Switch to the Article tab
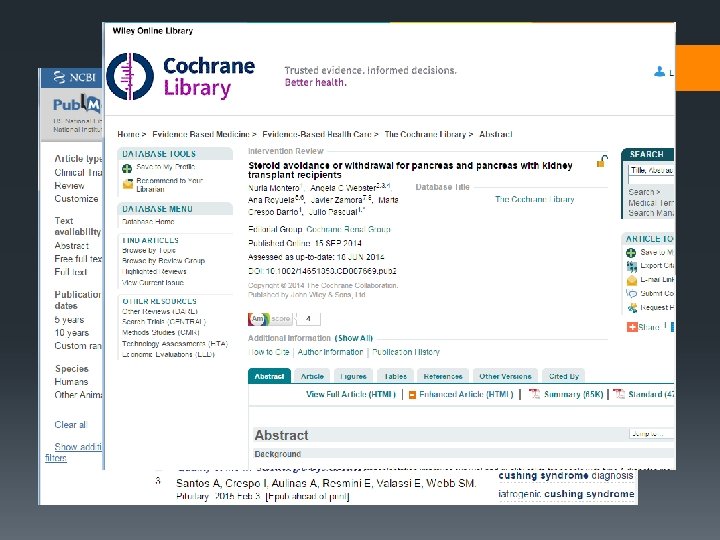Image resolution: width=720 pixels, height=540 pixels. (312, 376)
